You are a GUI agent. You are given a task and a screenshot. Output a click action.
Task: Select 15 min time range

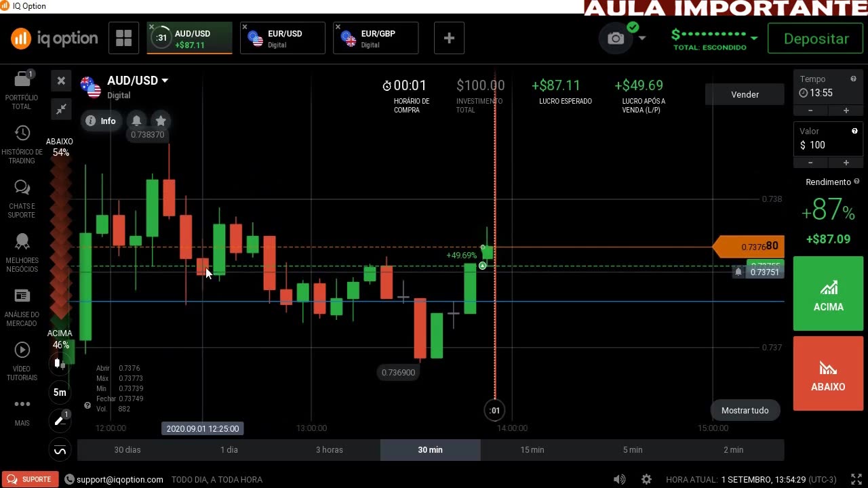pos(532,449)
